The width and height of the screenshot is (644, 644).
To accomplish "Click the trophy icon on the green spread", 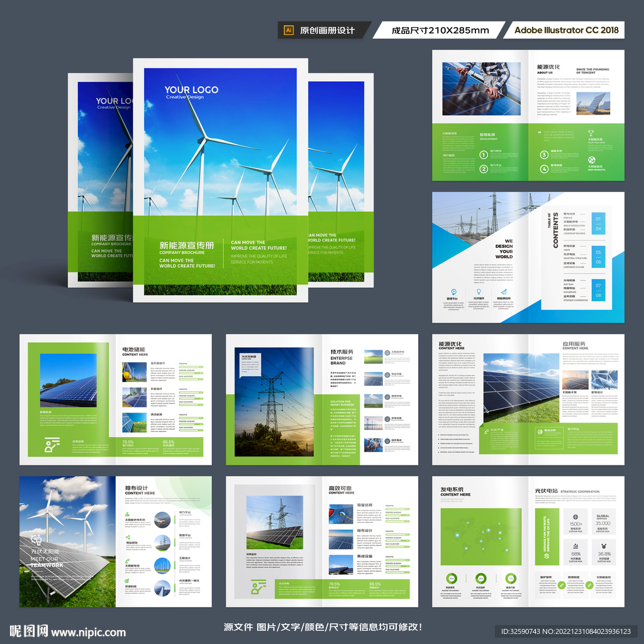I will tap(591, 133).
